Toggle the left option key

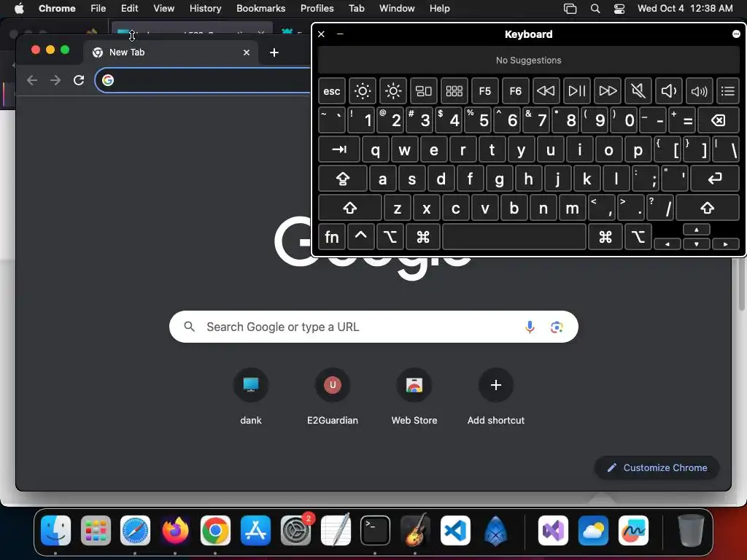pos(390,237)
